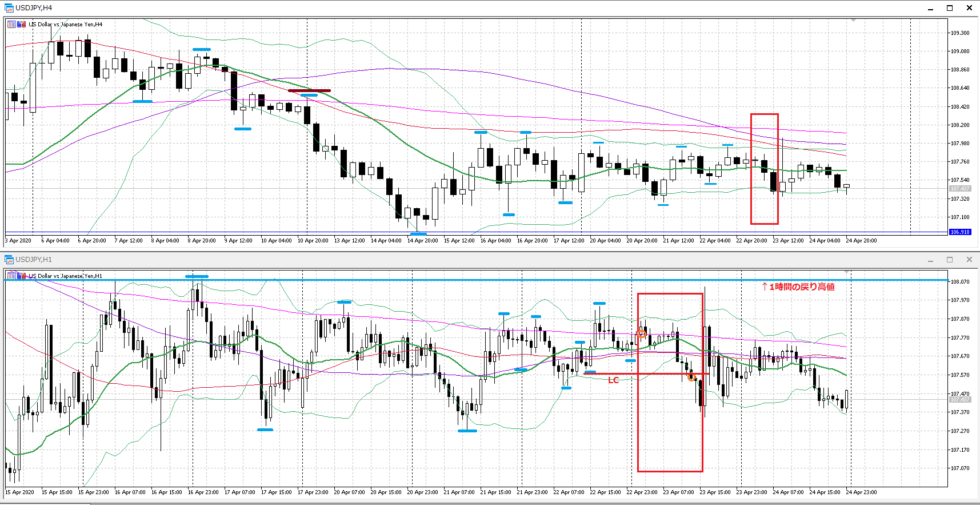Click '15 Apr 12:00' on the H4 time axis
Screen dimensions: 980x505
pos(459,241)
